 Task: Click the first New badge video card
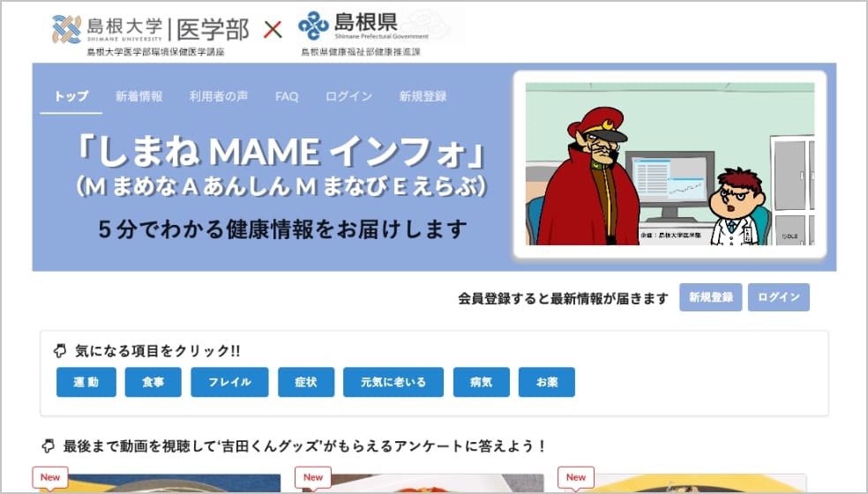tap(159, 483)
